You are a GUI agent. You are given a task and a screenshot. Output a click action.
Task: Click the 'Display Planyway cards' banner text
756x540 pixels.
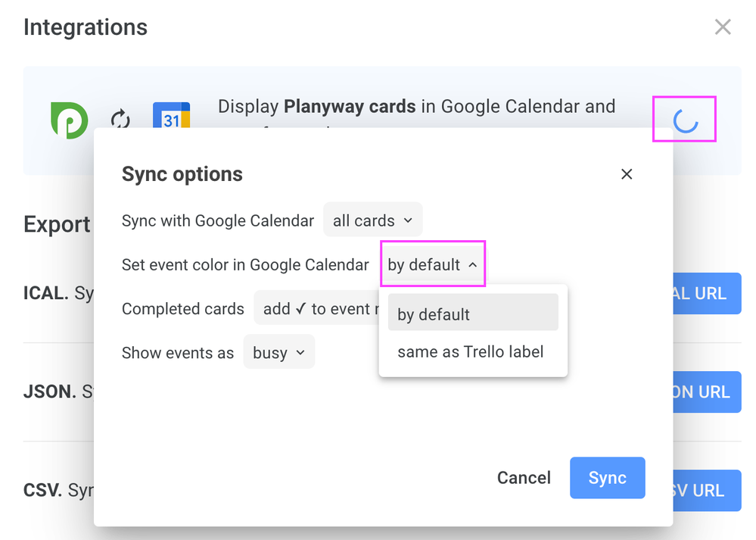pyautogui.click(x=416, y=107)
